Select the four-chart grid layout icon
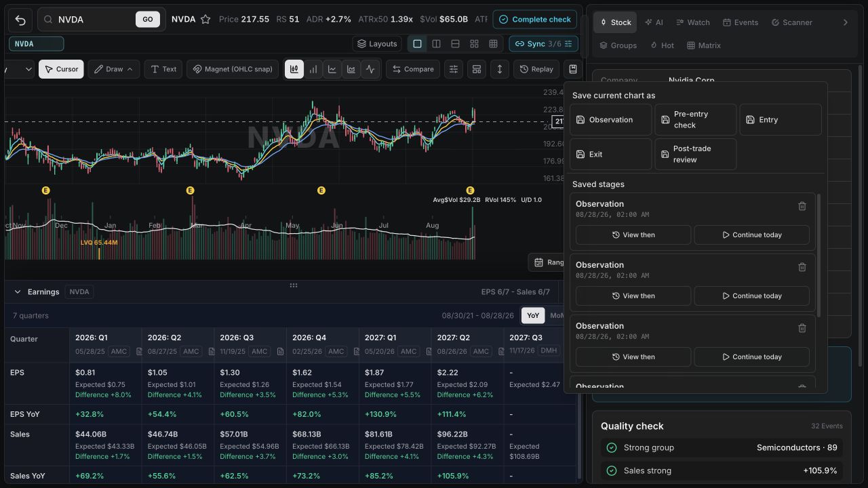Screen dimensions: 868x488 tap(474, 44)
